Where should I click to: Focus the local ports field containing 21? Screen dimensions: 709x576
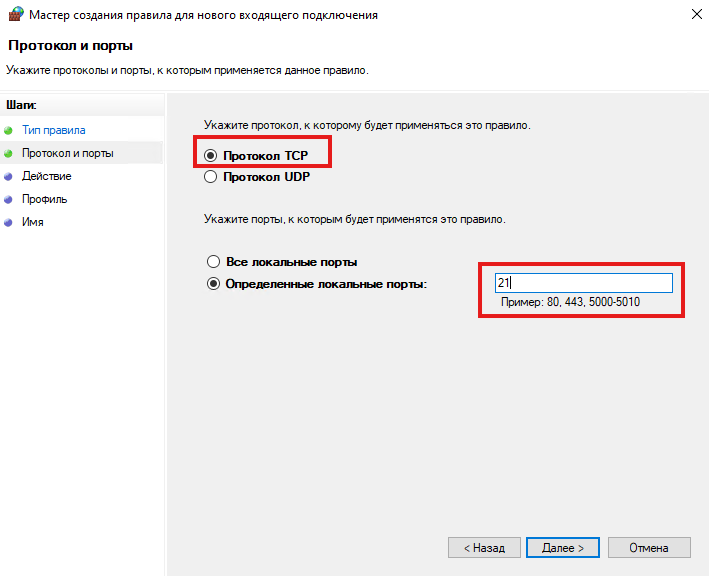(x=583, y=284)
